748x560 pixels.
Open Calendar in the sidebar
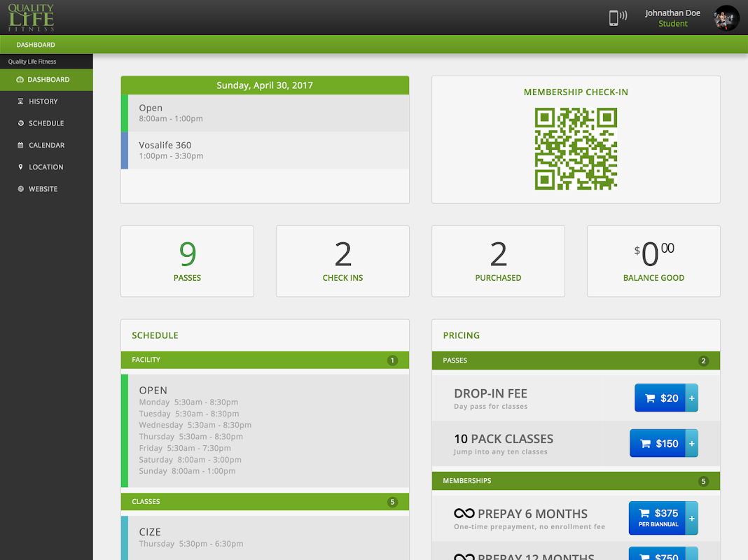46,146
